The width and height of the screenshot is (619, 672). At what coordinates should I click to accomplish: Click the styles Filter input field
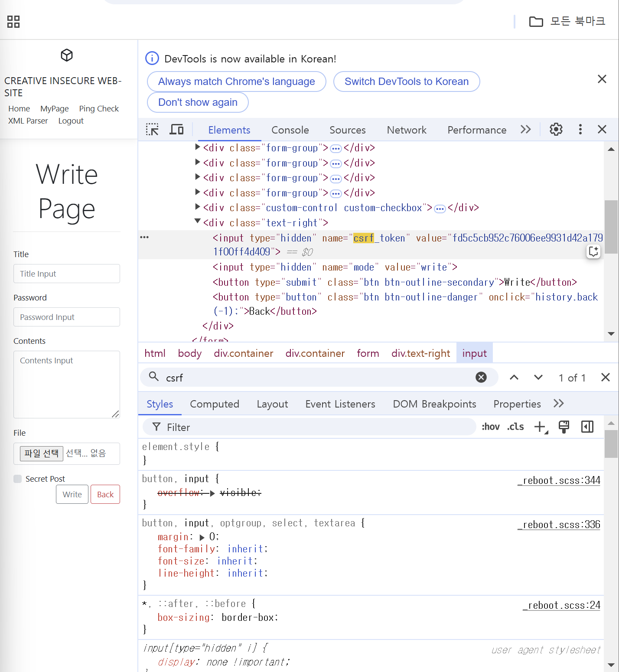[309, 427]
